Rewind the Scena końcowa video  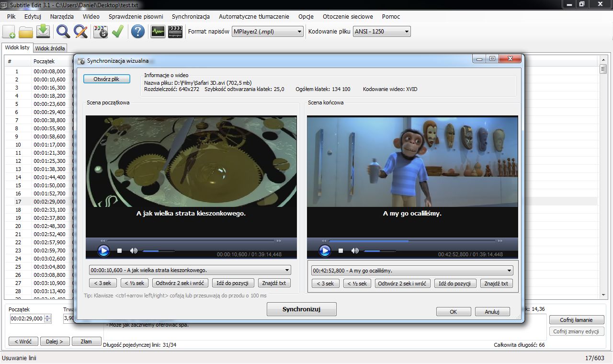point(324,240)
